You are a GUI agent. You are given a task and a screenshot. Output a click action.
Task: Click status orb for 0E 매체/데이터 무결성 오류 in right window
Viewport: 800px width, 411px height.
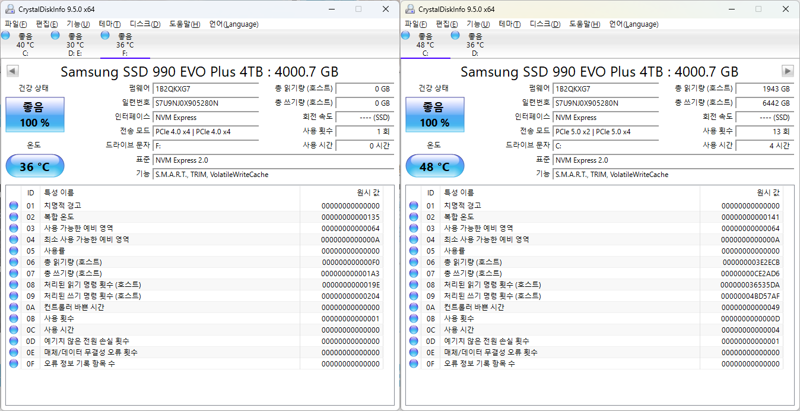(413, 352)
